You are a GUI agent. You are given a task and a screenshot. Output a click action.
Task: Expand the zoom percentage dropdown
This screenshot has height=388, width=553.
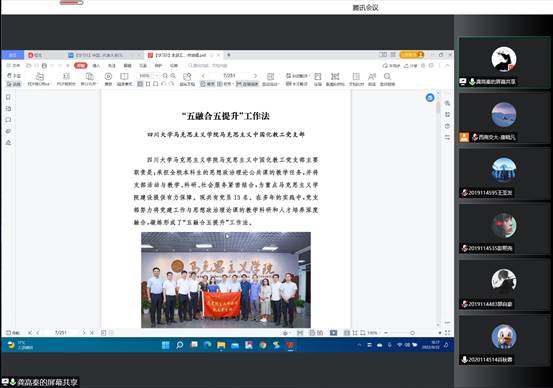tap(157, 76)
